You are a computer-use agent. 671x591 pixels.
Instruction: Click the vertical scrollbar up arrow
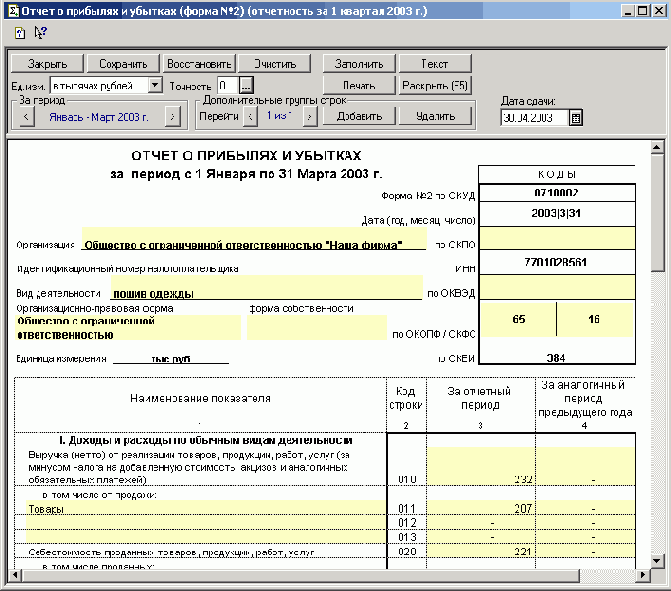657,148
